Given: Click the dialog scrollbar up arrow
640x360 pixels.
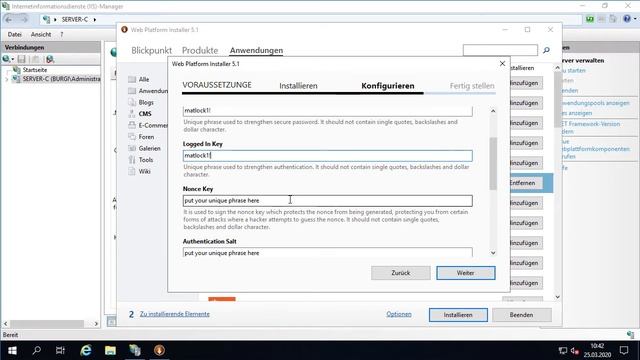Looking at the screenshot, I should pos(493,111).
